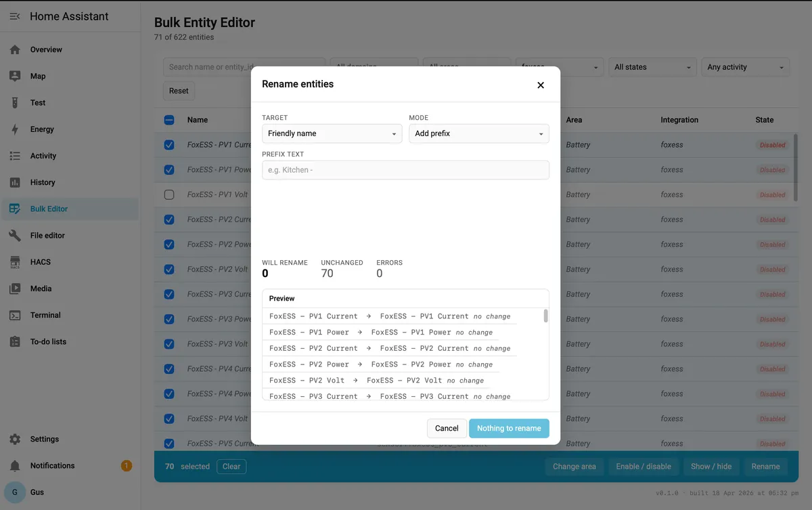This screenshot has width=812, height=510.
Task: Focus the Search name or entity_id field
Action: click(x=244, y=67)
